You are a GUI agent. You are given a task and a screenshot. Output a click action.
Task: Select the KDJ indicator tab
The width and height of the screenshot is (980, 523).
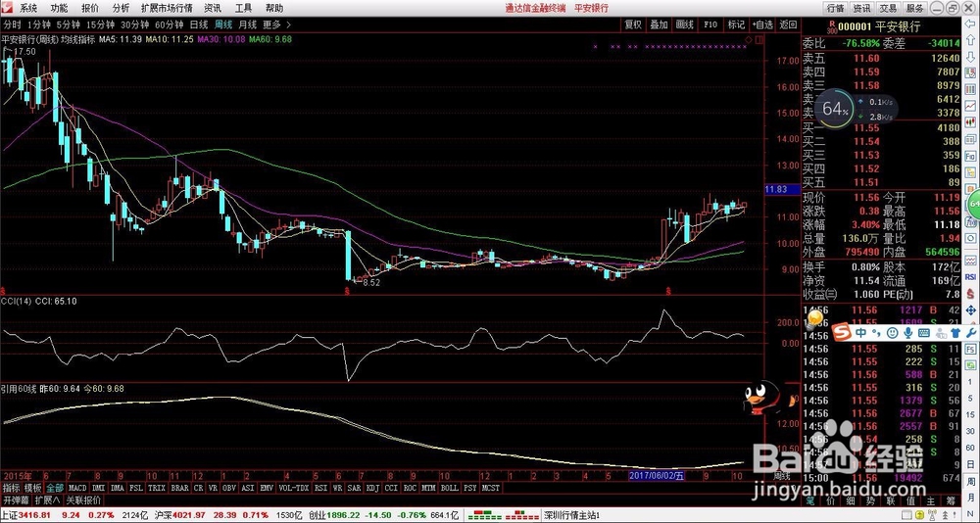click(x=373, y=488)
